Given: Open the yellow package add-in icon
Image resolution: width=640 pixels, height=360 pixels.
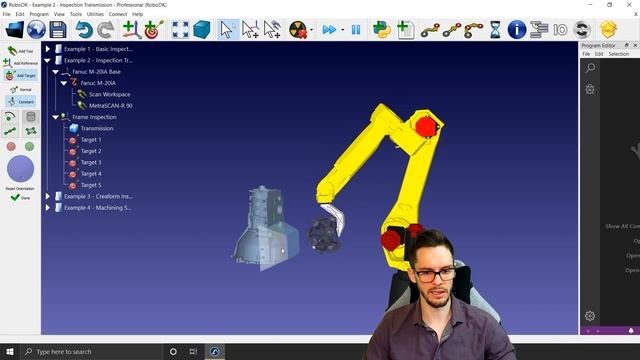Looking at the screenshot, I should tap(608, 30).
